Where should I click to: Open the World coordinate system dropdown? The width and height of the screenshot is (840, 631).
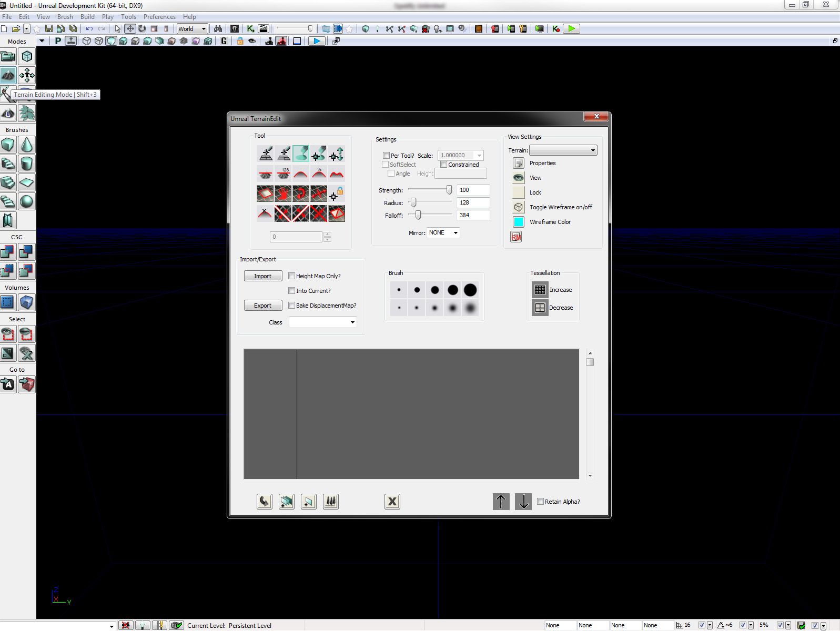coord(192,29)
